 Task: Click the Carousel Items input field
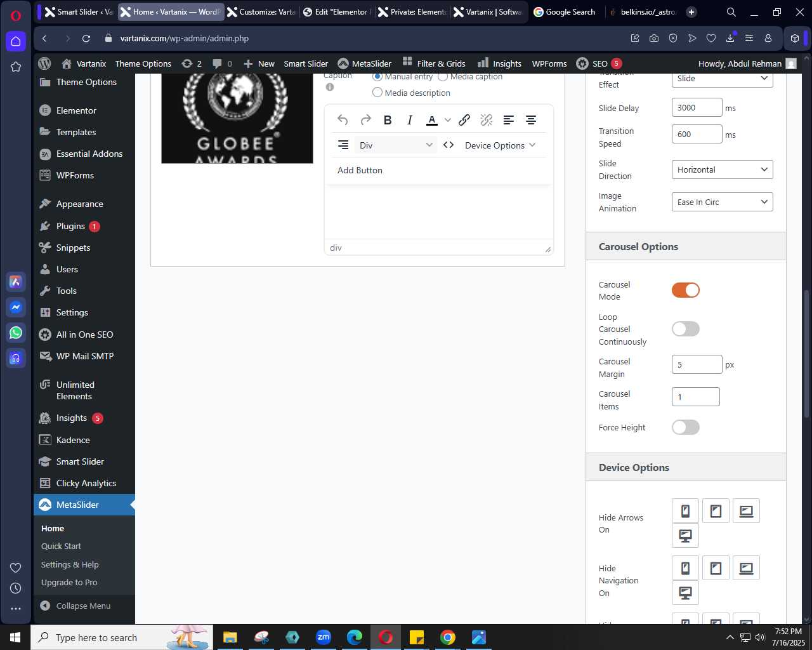click(696, 397)
